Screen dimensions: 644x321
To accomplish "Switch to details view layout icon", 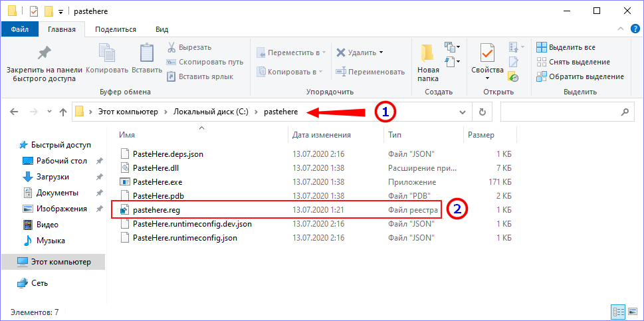I will tap(618, 311).
